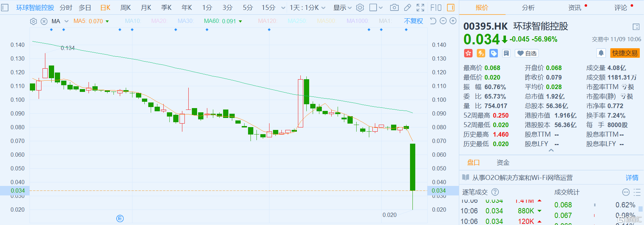Collapse quote details with up chevron
Screen dimensions: 644x225
(551, 150)
